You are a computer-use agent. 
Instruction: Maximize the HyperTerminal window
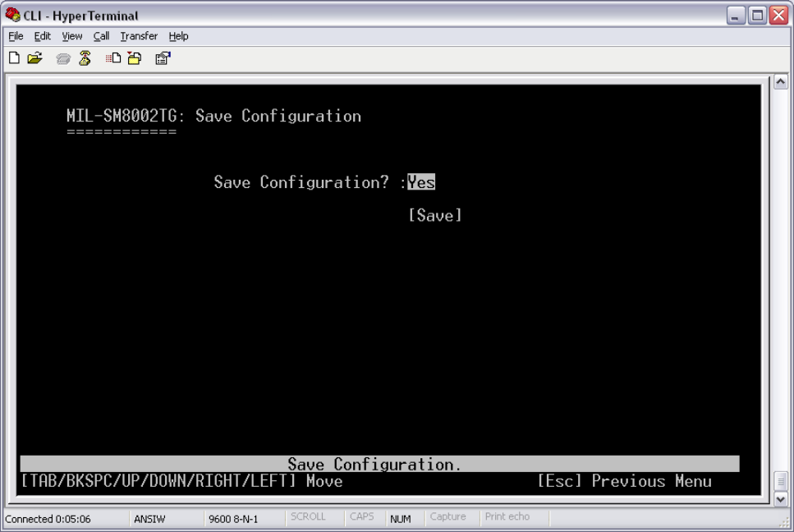(757, 15)
